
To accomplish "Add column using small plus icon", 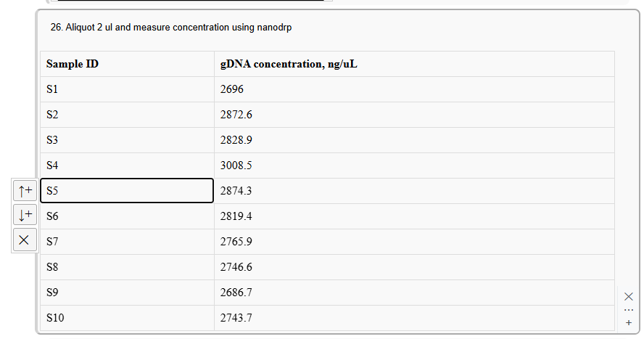I will [629, 322].
